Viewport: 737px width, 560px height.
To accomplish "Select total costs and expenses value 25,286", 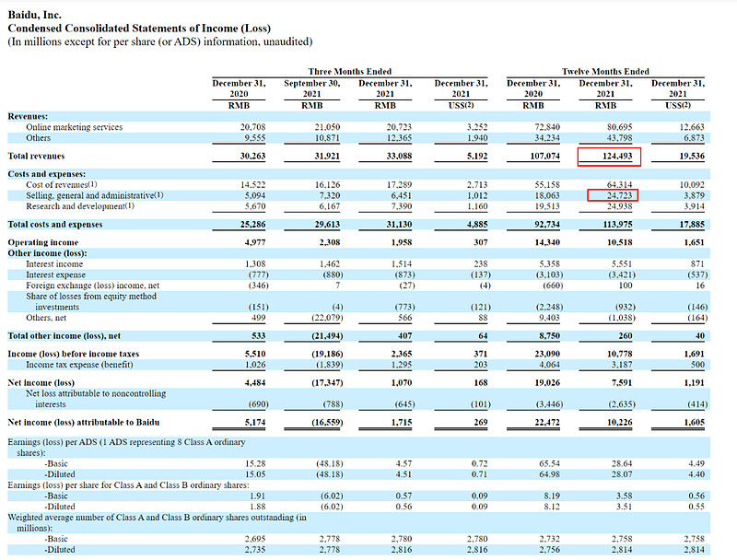I will click(x=252, y=225).
